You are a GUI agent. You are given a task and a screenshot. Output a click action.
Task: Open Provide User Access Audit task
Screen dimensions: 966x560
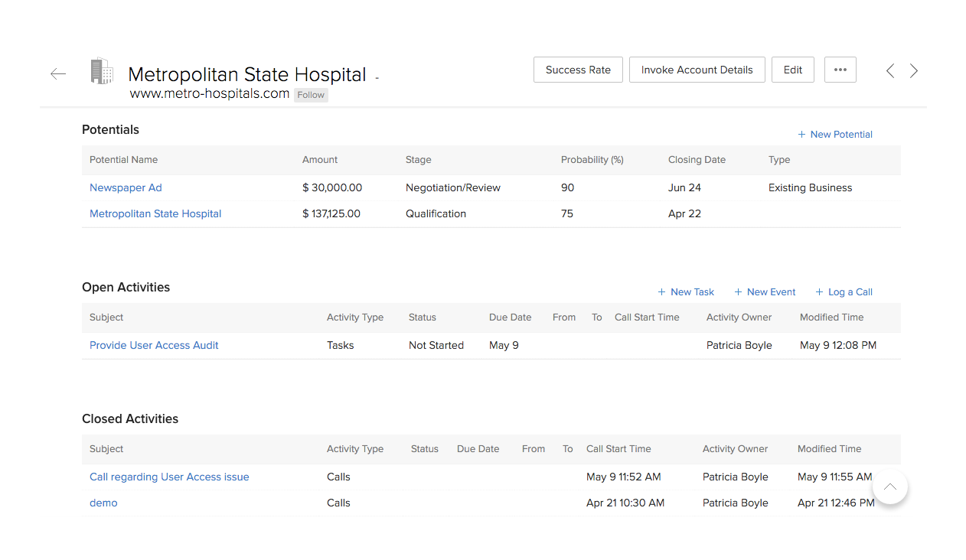(x=154, y=345)
